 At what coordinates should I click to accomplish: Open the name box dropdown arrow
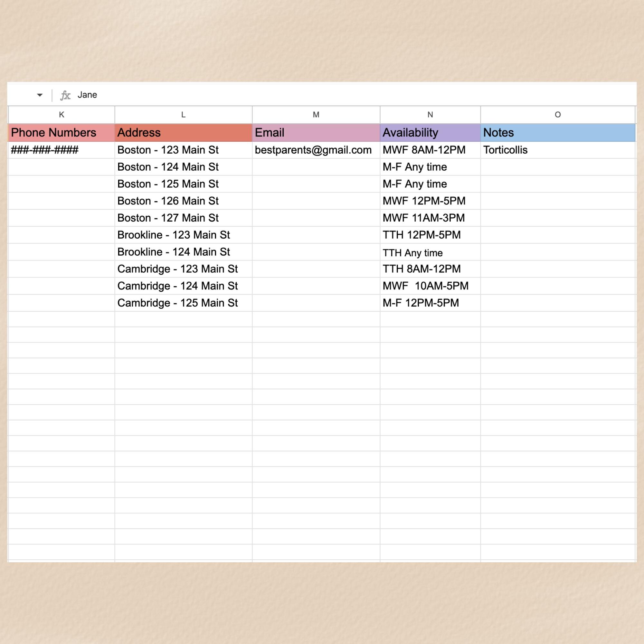point(39,95)
